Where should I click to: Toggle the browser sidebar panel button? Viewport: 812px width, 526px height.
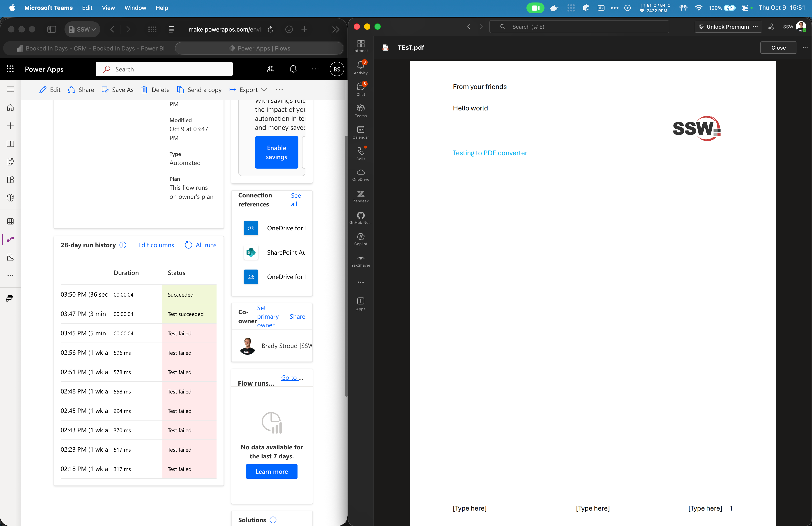click(x=51, y=30)
